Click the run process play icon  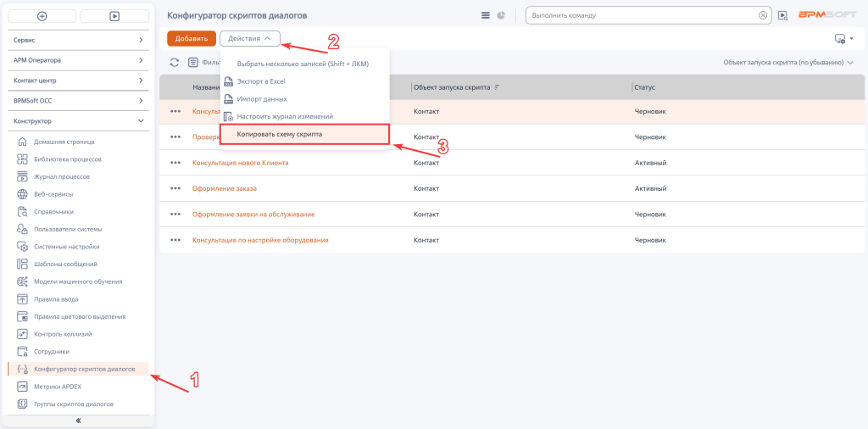[x=114, y=16]
